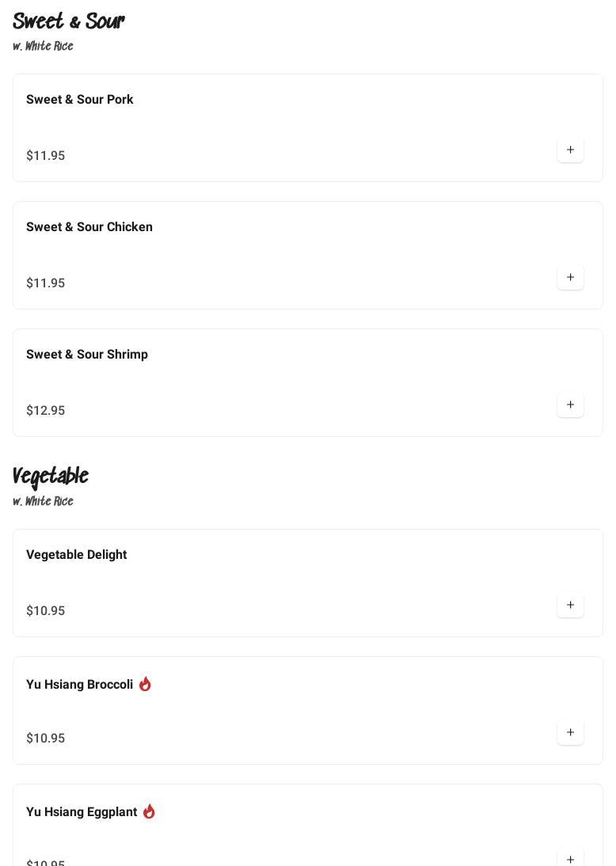The width and height of the screenshot is (616, 866).
Task: Click the "w. White Rice" subtitle under Vegetable
Action: 44,502
